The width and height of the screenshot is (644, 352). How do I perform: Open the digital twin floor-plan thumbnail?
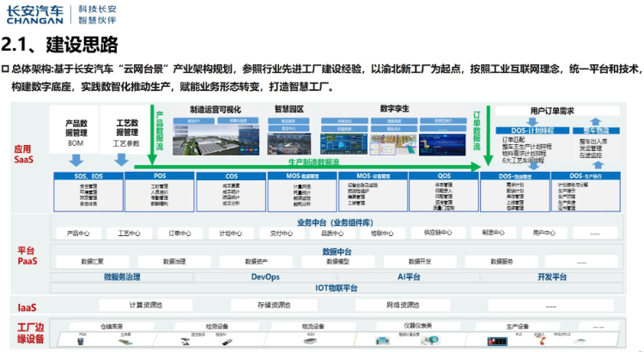tap(393, 144)
